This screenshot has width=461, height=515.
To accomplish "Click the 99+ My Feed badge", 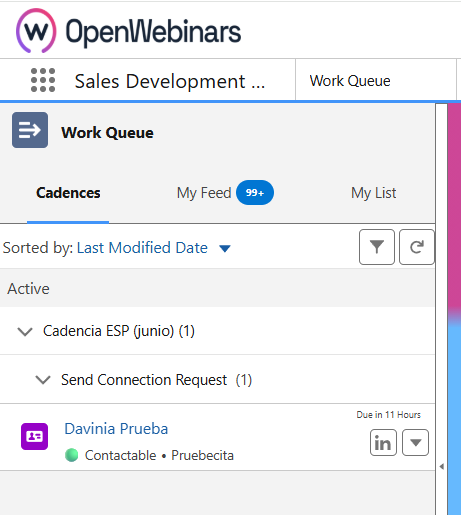I will [255, 193].
